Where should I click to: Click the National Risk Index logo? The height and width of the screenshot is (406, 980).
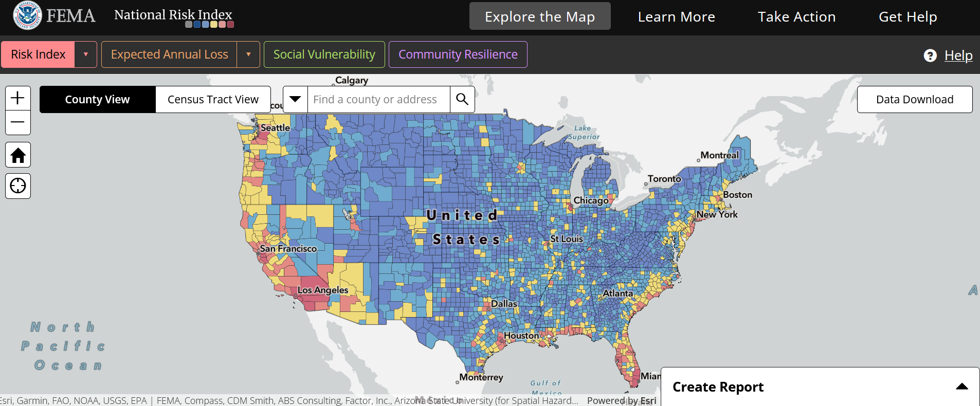pyautogui.click(x=173, y=17)
